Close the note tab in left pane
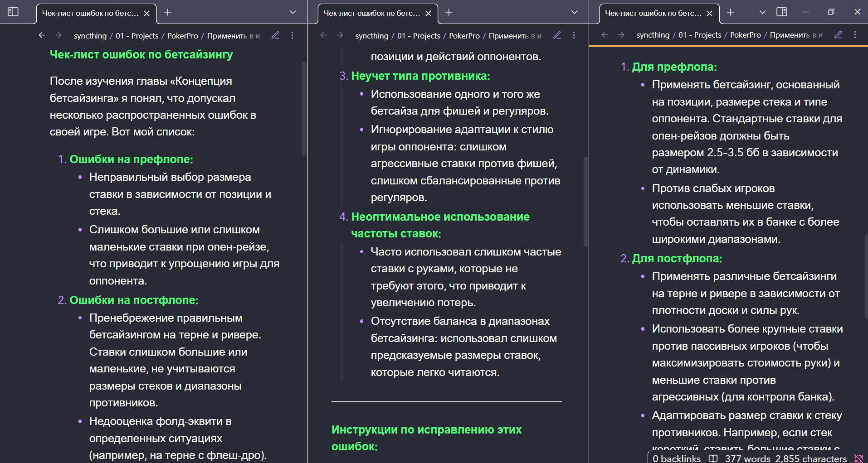 pyautogui.click(x=147, y=14)
